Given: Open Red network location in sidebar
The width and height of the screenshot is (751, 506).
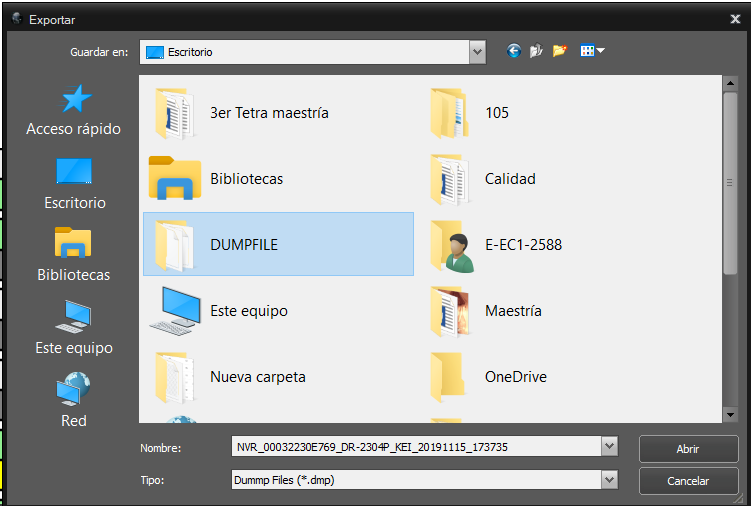Looking at the screenshot, I should click(73, 400).
